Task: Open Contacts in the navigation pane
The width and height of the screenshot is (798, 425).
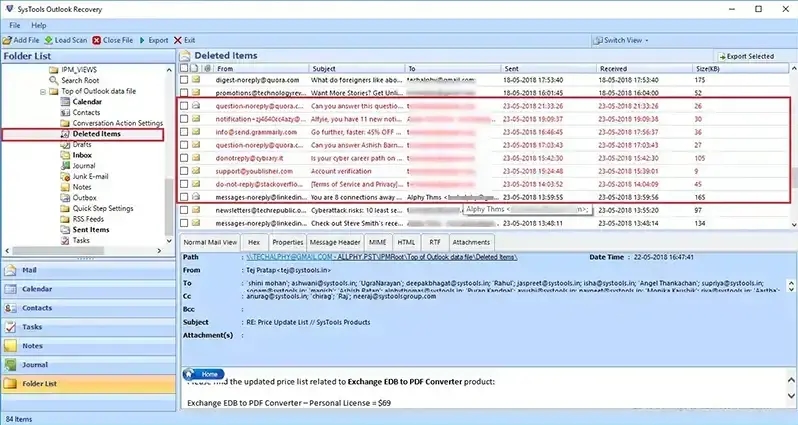Action: (x=89, y=308)
